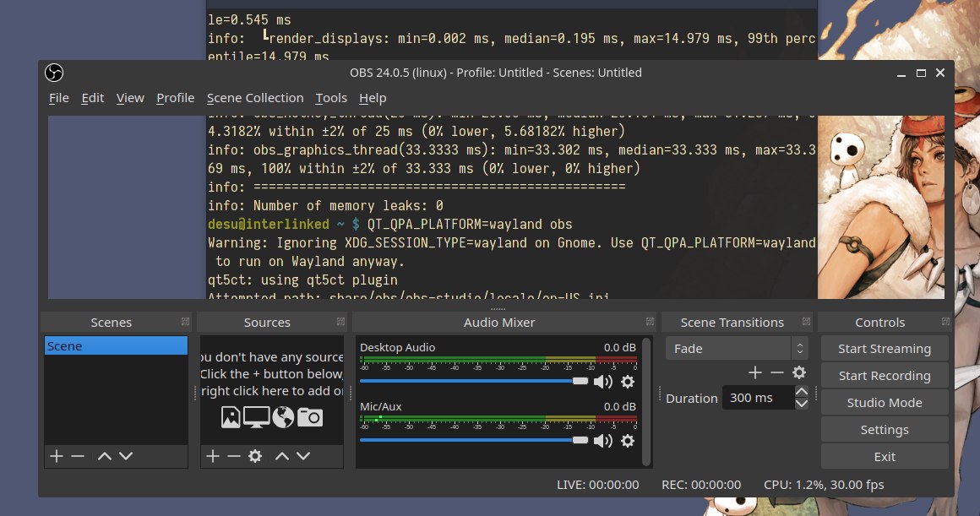Mute Desktop Audio speaker toggle

point(602,382)
